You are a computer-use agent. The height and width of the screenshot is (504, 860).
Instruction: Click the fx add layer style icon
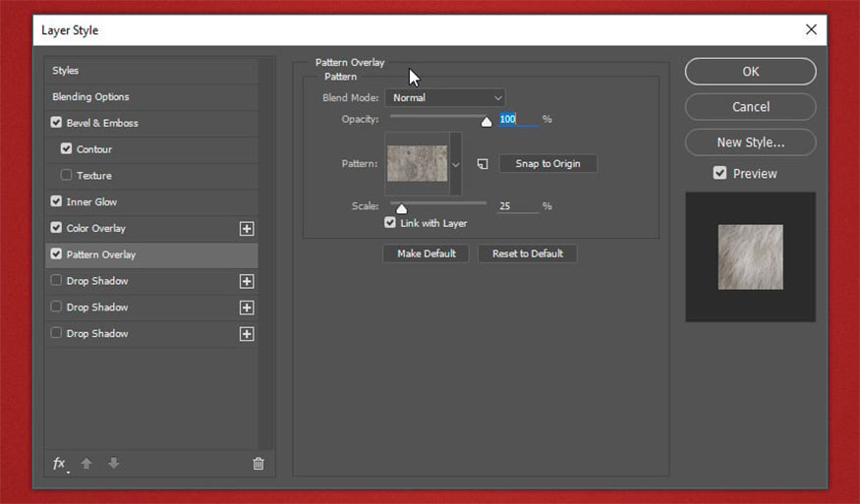59,464
